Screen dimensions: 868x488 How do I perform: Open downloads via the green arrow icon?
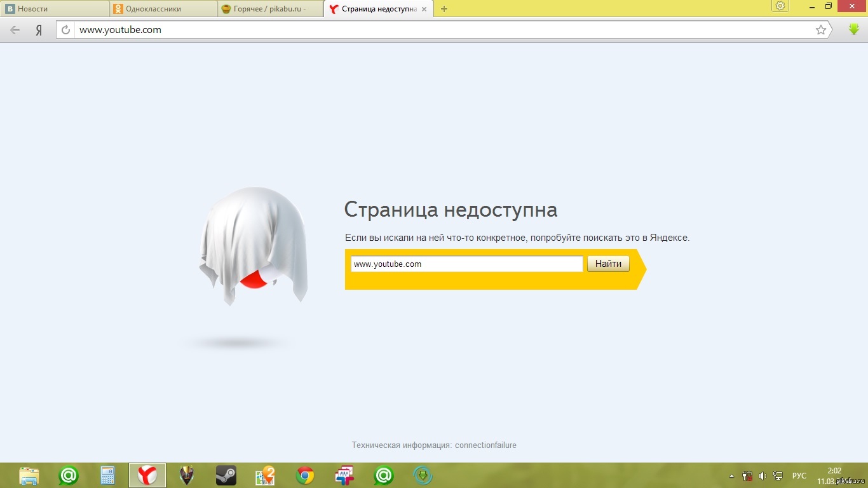855,29
